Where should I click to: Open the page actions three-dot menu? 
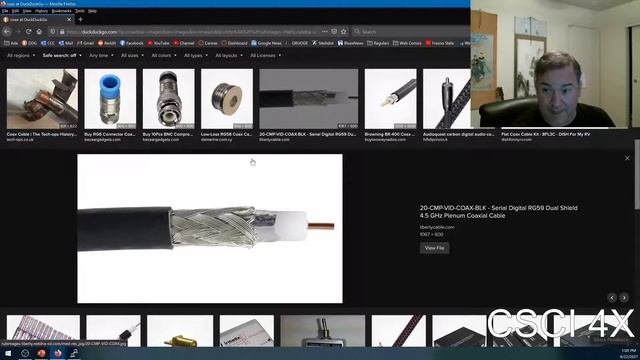tap(324, 31)
